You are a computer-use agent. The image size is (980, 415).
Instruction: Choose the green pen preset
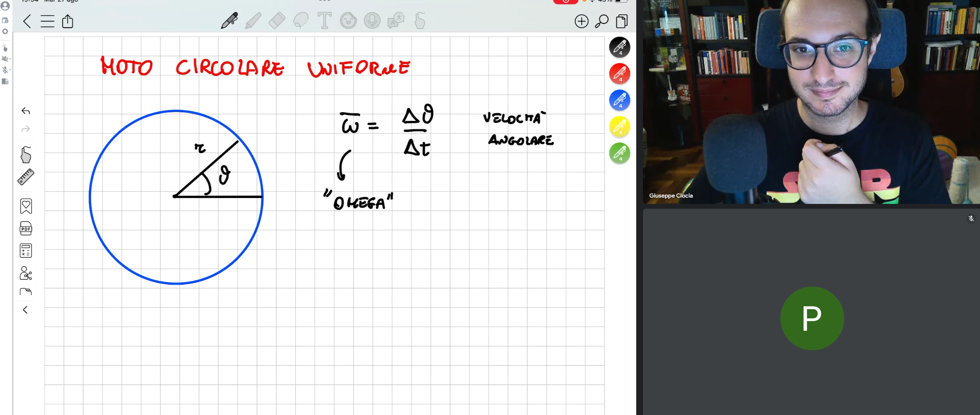pos(620,153)
